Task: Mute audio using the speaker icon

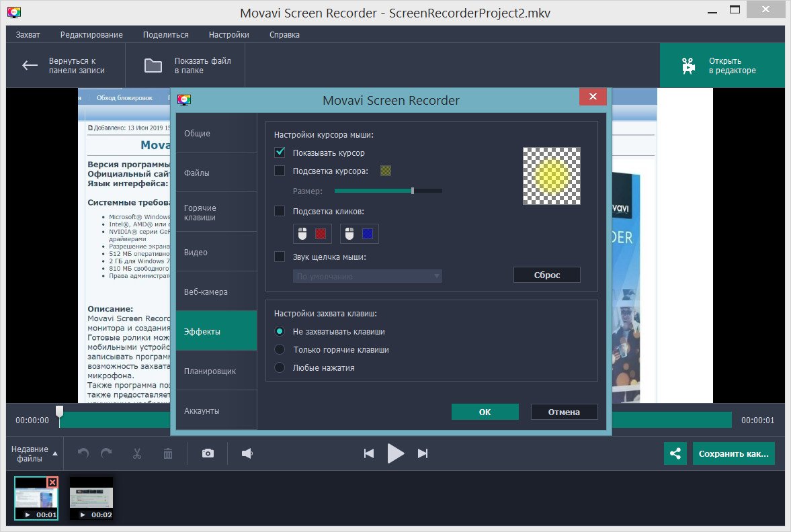Action: [x=247, y=453]
